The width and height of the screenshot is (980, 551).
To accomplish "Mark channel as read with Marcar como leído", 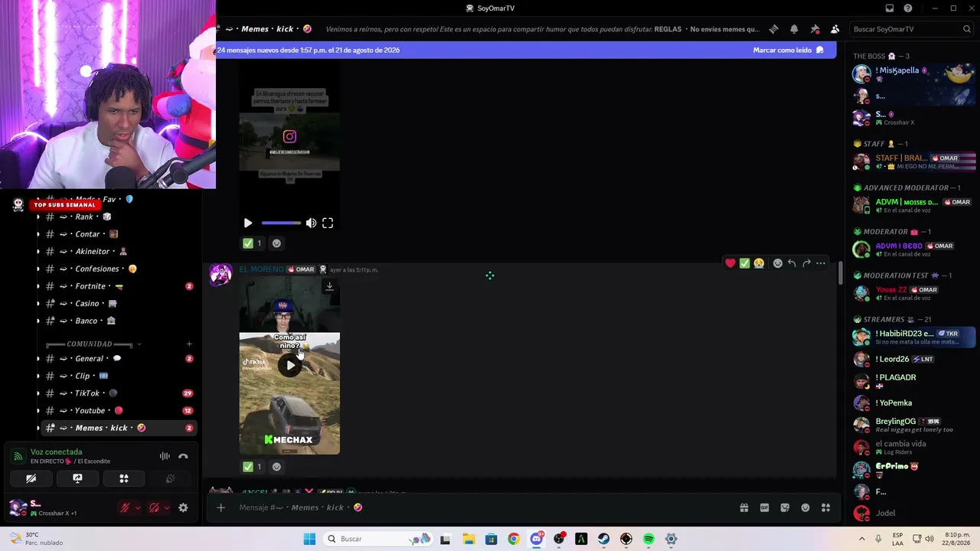I will point(788,50).
